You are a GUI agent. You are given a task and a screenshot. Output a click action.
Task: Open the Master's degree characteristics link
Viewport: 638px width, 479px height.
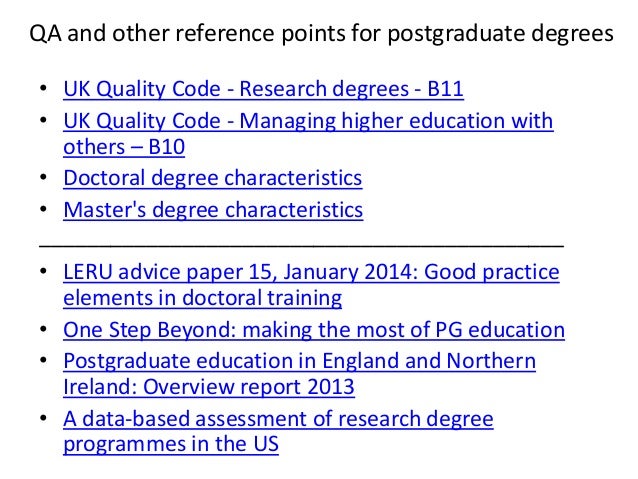point(212,210)
